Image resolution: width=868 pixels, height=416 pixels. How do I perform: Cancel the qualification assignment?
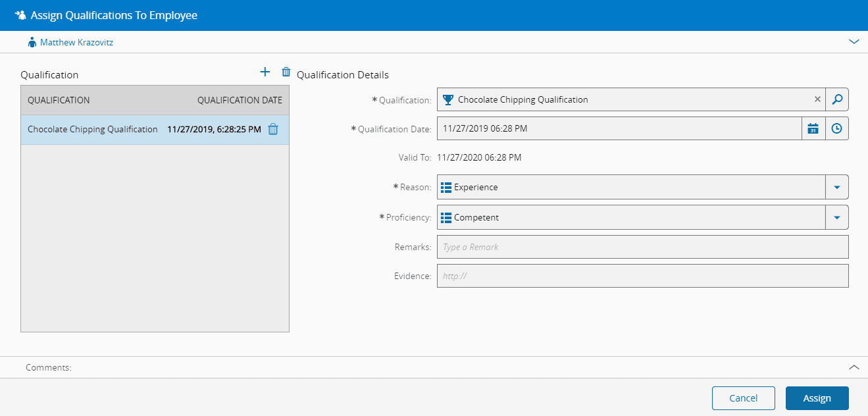[x=743, y=398]
